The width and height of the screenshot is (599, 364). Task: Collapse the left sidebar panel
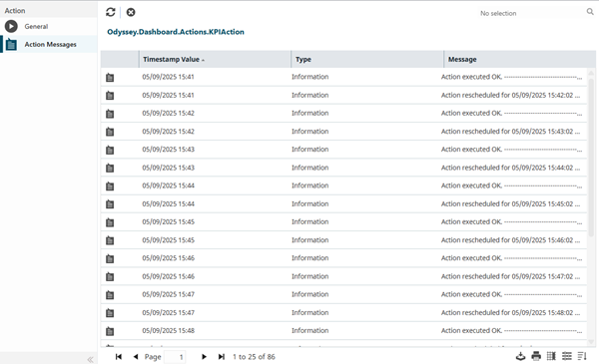pos(90,359)
